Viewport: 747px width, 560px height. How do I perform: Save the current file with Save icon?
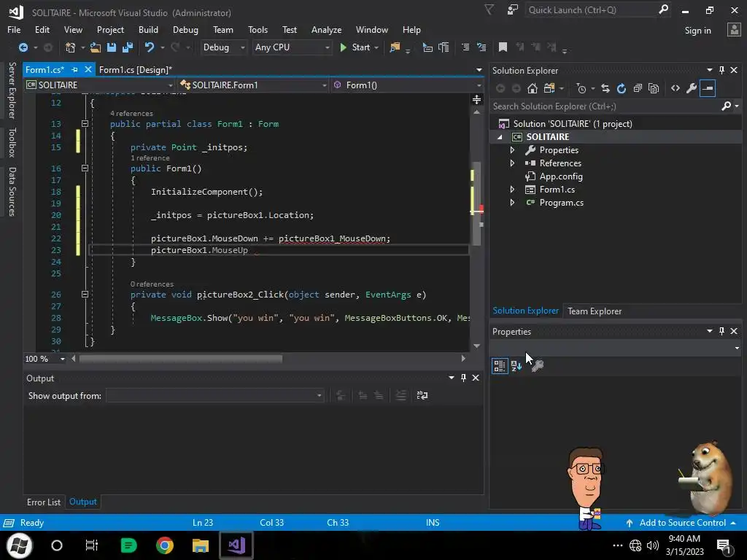pos(112,47)
